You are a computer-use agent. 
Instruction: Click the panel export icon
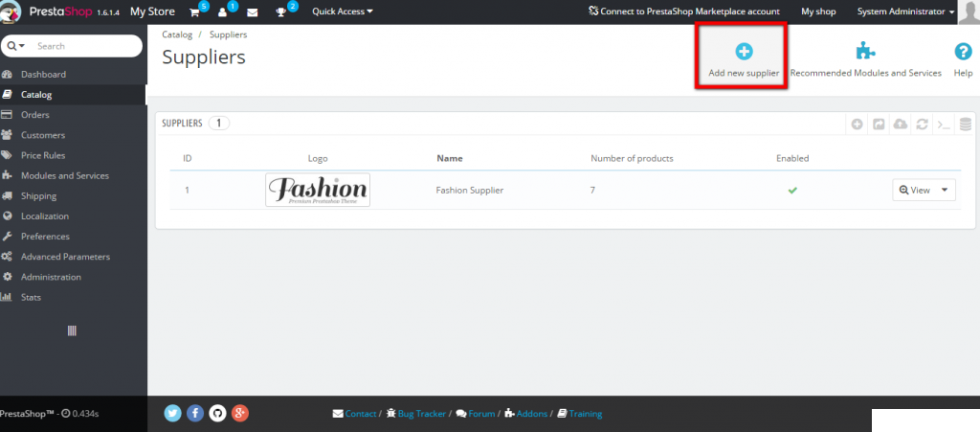pos(879,124)
